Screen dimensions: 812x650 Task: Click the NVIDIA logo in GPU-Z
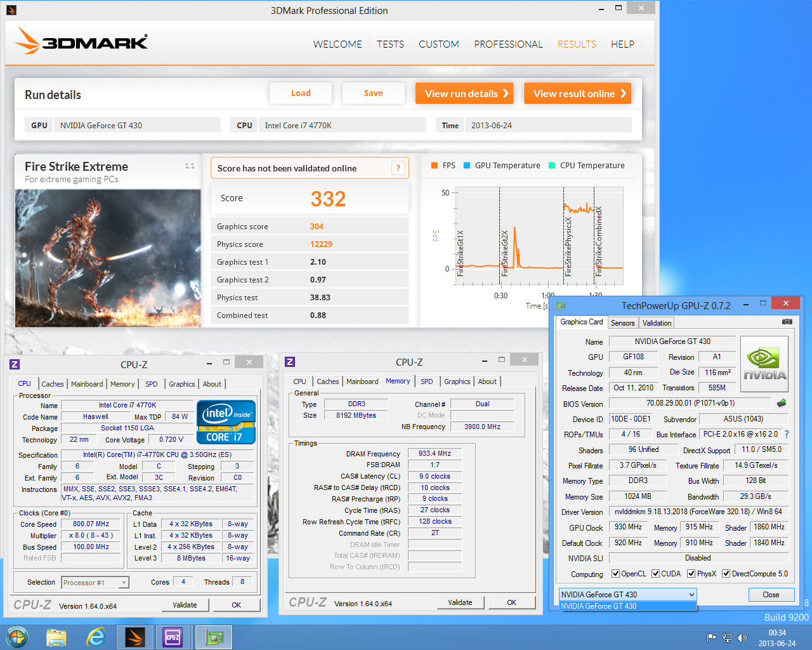(x=764, y=364)
